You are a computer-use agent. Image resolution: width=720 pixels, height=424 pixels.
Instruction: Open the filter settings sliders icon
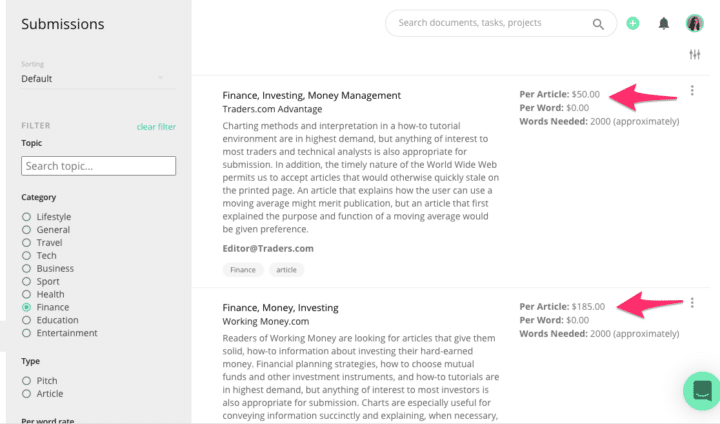point(695,54)
